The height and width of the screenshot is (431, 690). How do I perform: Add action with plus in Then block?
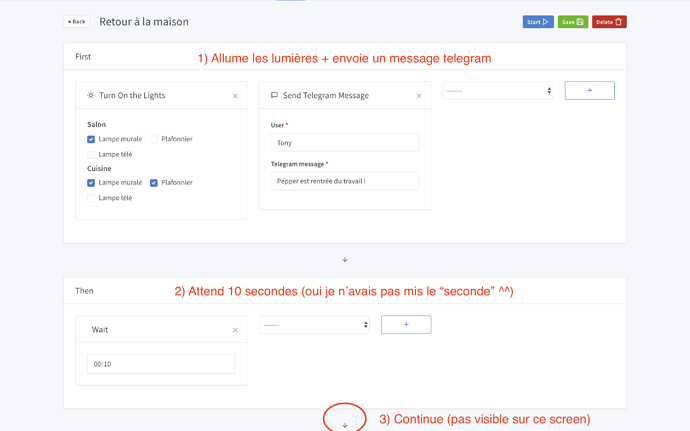tap(406, 324)
